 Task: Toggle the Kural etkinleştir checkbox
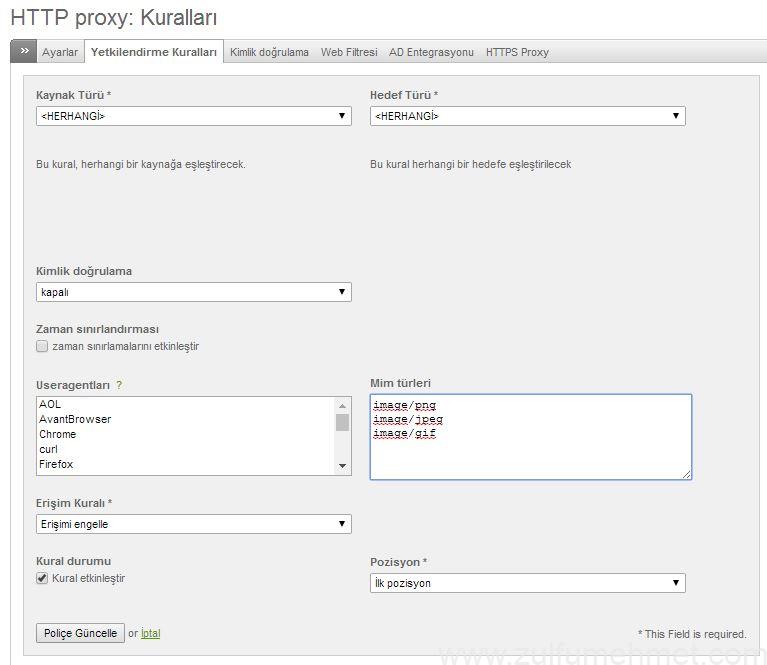click(42, 578)
